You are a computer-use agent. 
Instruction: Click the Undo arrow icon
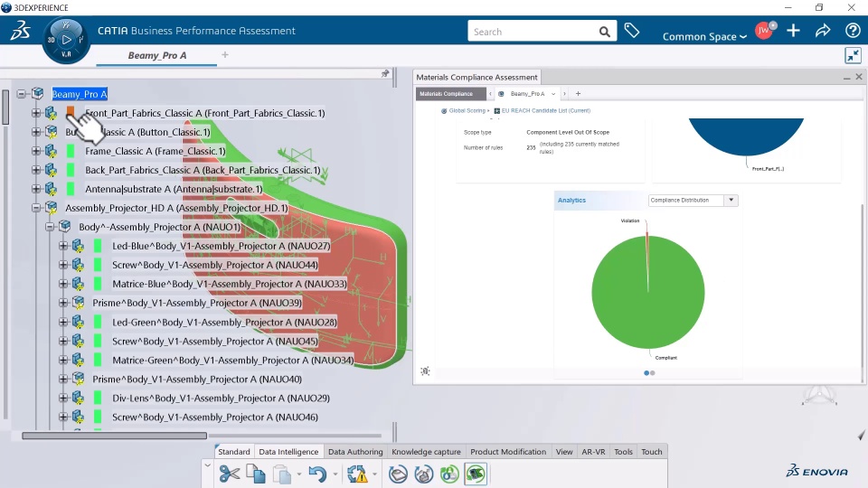(x=317, y=474)
